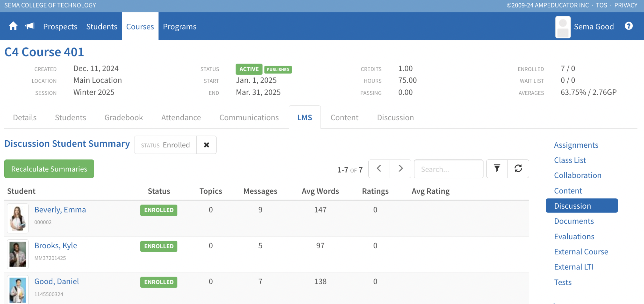
Task: Click in the Search field
Action: click(448, 169)
